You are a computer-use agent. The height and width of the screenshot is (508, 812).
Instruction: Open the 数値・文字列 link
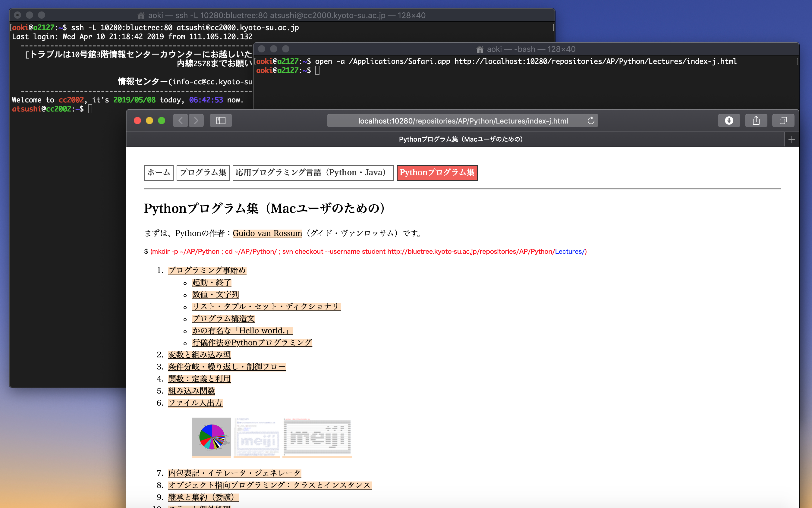[216, 295]
